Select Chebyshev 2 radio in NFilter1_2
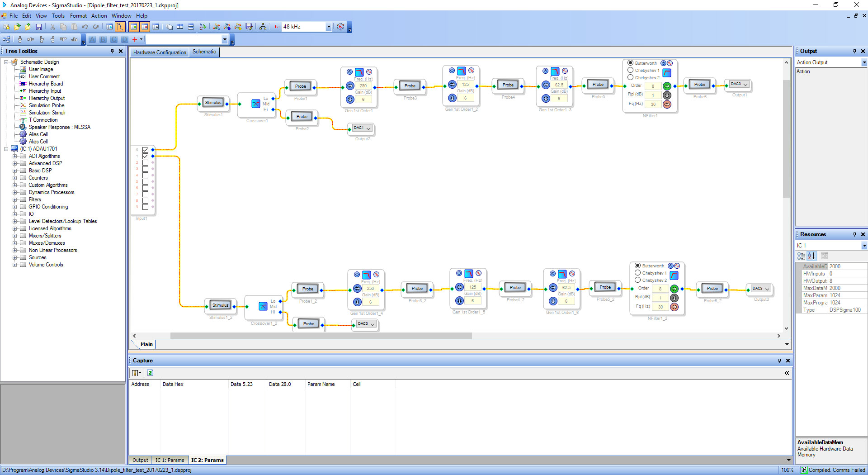868x475 pixels. click(x=638, y=280)
